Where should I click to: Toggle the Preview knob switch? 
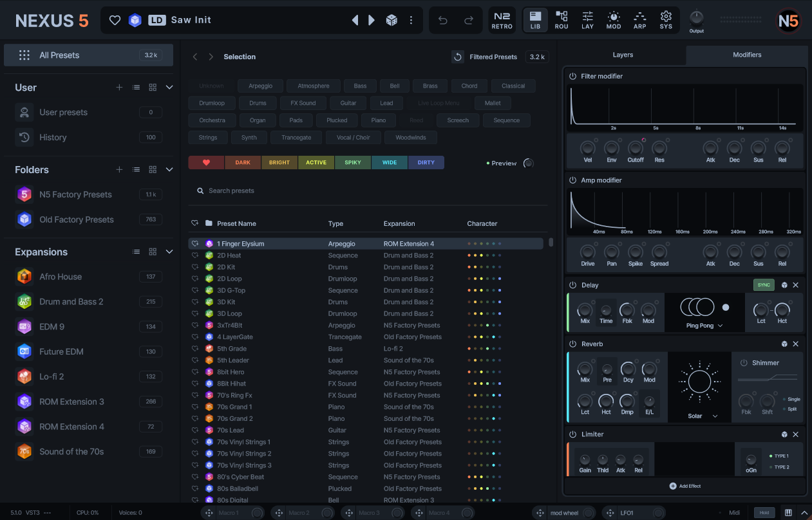click(x=529, y=163)
